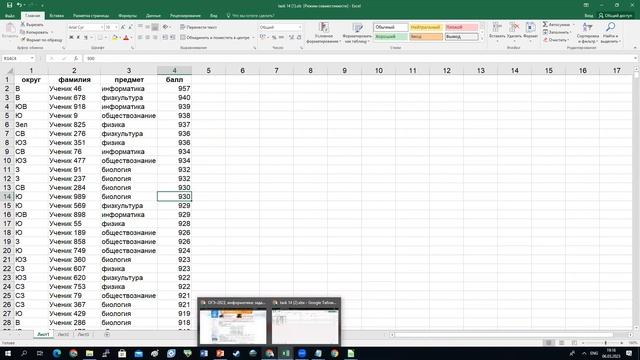
Task: Align text to middle vertically
Action: click(x=147, y=27)
